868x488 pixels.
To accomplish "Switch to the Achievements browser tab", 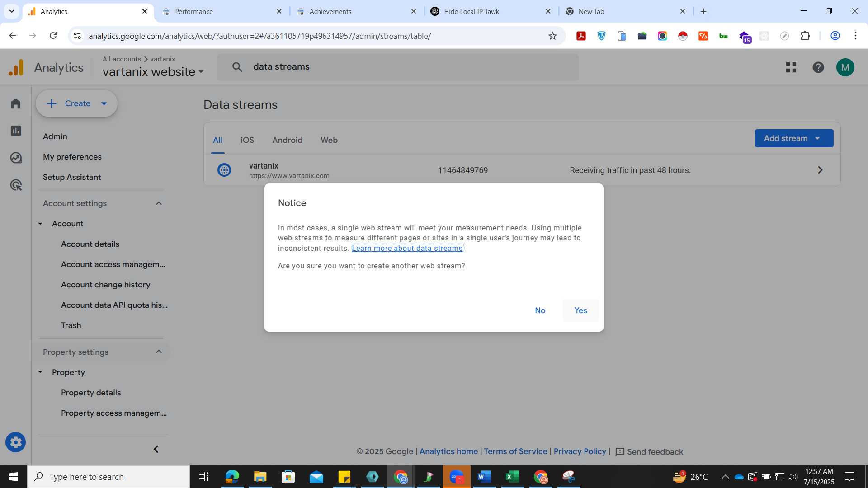I will click(x=356, y=11).
